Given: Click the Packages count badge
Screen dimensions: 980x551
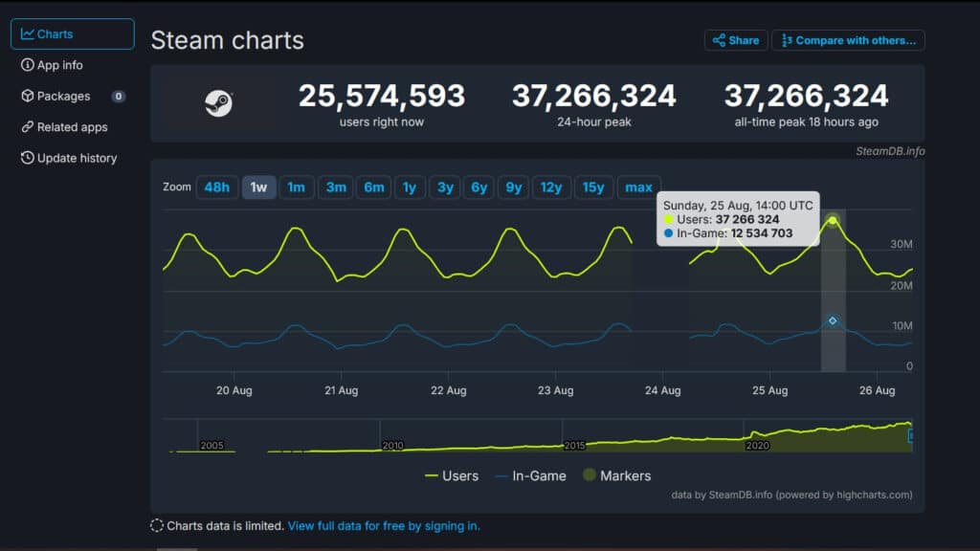Looking at the screenshot, I should 118,97.
